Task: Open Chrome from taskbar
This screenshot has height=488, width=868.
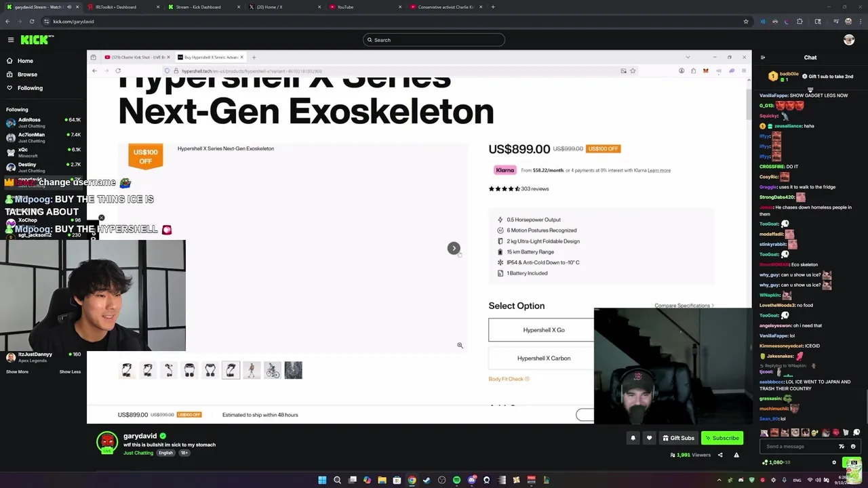Action: click(412, 480)
